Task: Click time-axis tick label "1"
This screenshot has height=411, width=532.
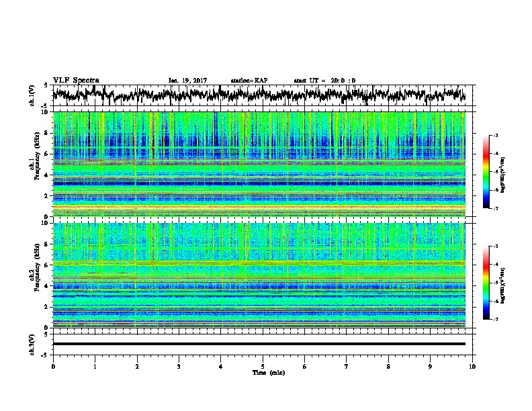Action: point(95,367)
